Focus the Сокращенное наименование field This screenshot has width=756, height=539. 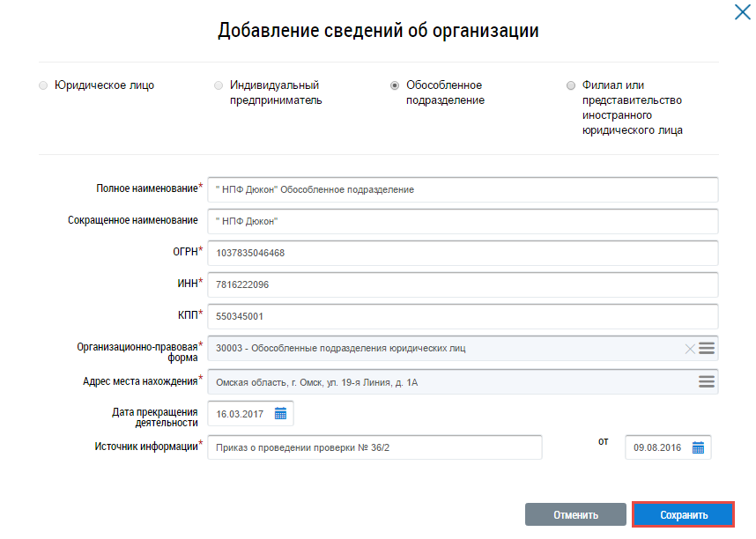pos(463,221)
